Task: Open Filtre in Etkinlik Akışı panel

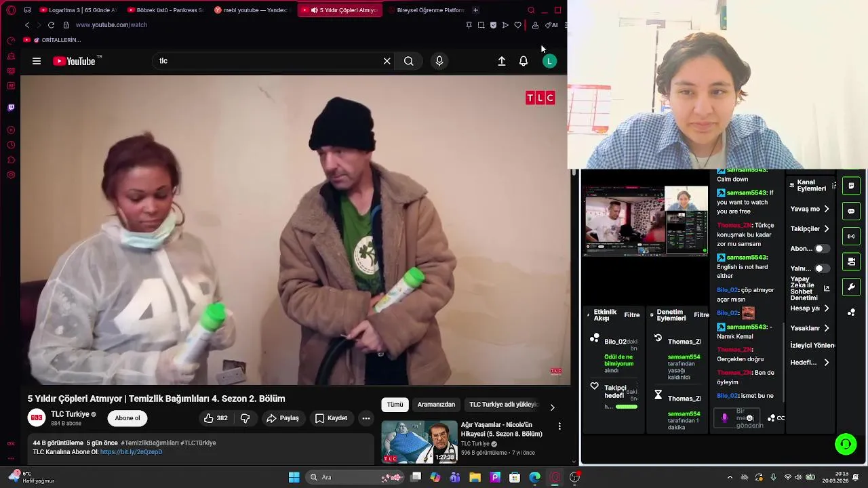Action: tap(632, 315)
